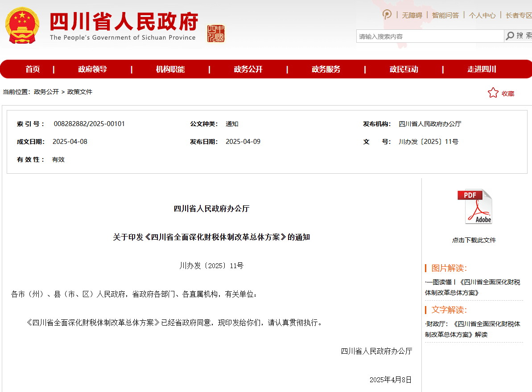Click the search input field 请输入搜索内容
Viewport: 532px width, 392px height.
pyautogui.click(x=429, y=37)
